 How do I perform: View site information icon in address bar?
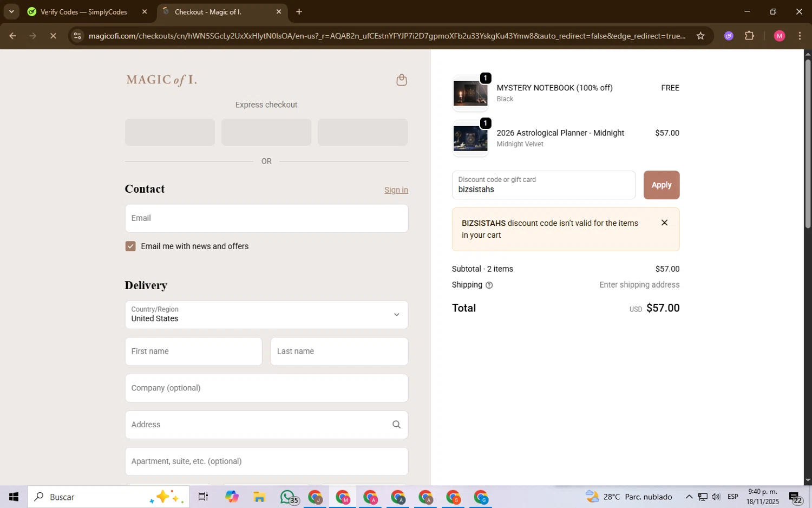[x=77, y=36]
